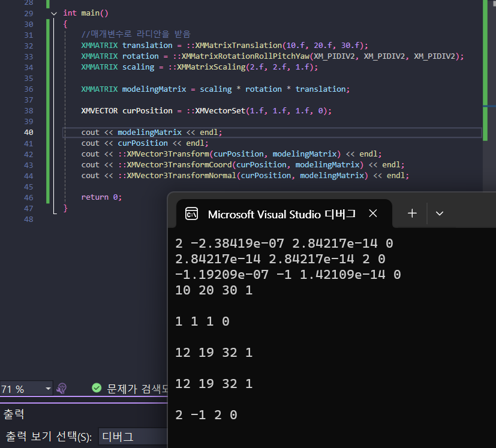Screen dimensions: 496x448
Task: Close the Microsoft Visual Studio debug tab
Action: pos(373,214)
